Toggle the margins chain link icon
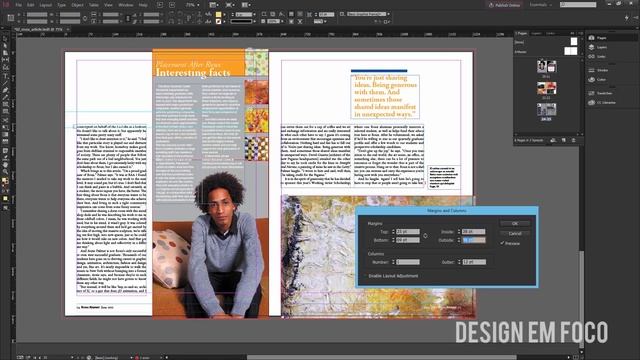 tap(425, 236)
